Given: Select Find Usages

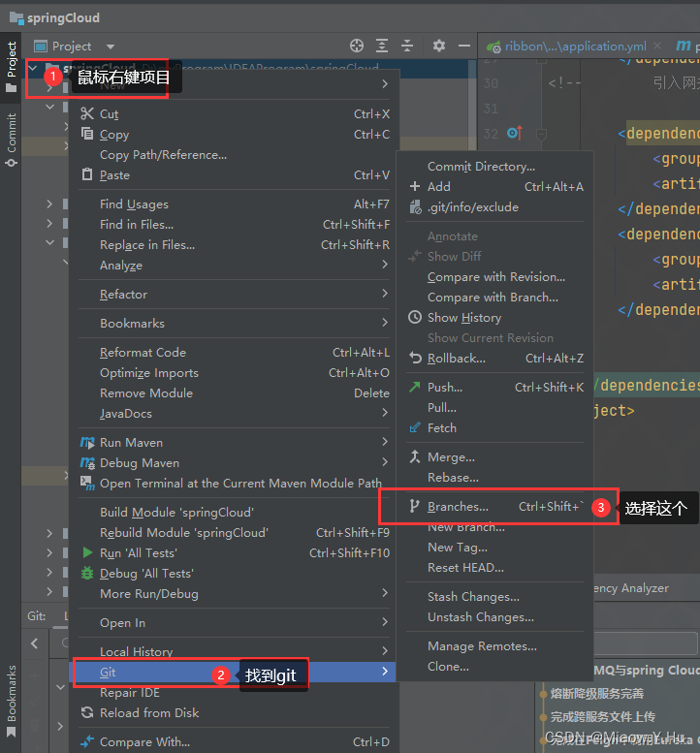Looking at the screenshot, I should pyautogui.click(x=134, y=204).
